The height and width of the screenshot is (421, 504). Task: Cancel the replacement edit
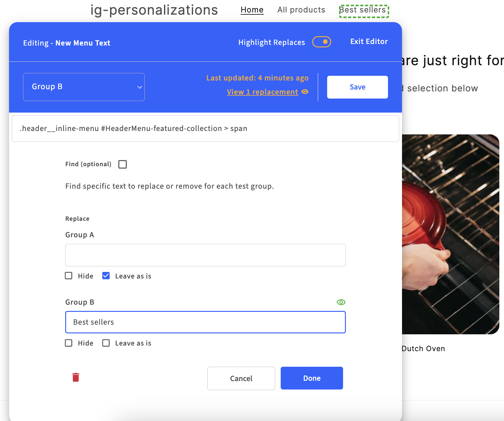coord(241,378)
